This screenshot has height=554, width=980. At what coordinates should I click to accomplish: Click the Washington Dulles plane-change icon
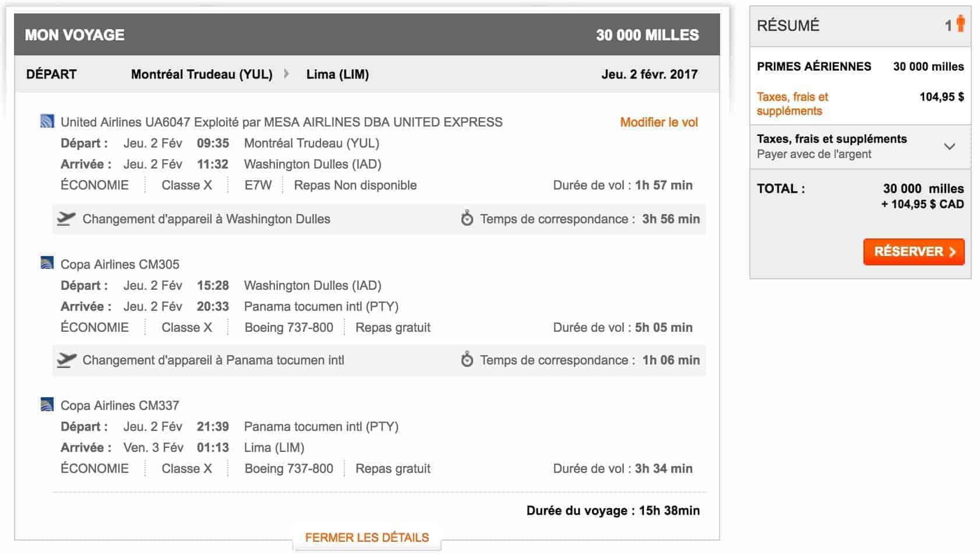coord(66,219)
